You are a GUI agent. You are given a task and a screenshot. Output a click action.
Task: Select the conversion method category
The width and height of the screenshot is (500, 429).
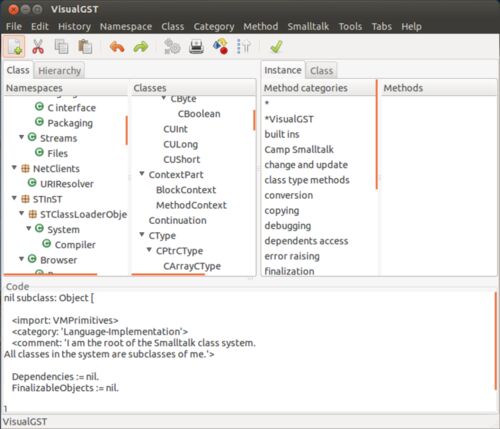click(289, 195)
